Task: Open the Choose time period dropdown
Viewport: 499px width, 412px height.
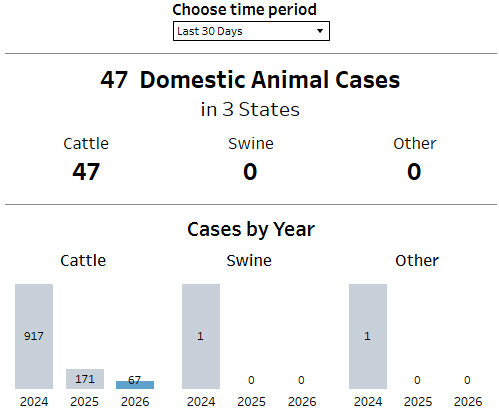Action: [251, 31]
